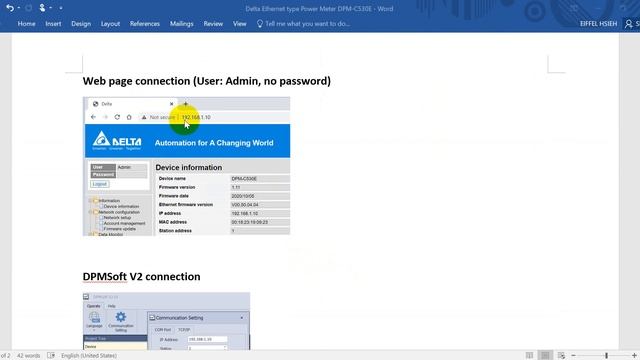Open Customize Quick Access Toolbar dropdown
640x360 pixels.
click(61, 8)
